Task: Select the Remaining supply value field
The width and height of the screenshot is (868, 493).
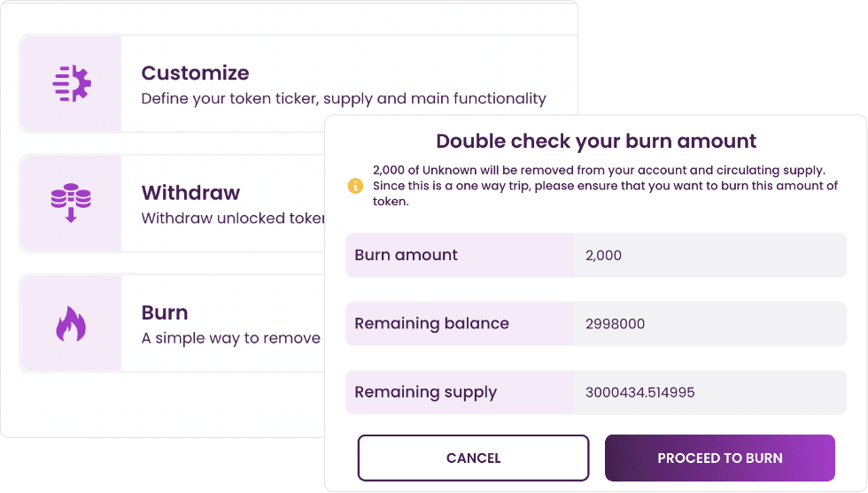Action: pyautogui.click(x=710, y=392)
